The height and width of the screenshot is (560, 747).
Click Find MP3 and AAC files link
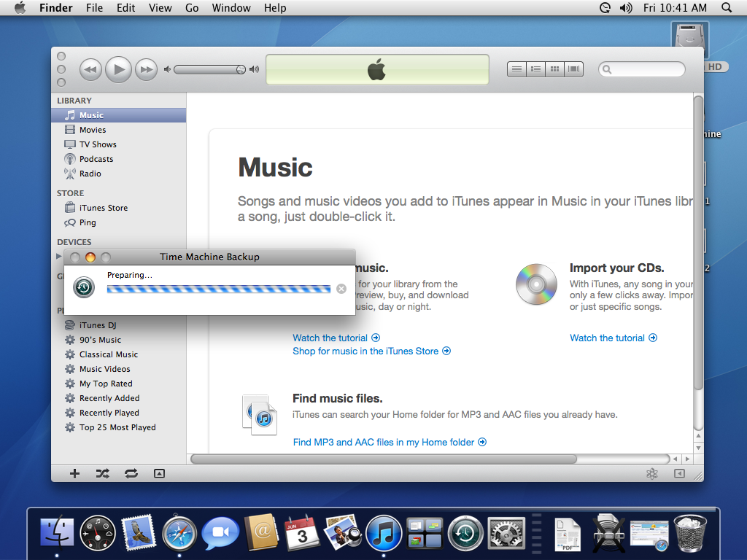pyautogui.click(x=390, y=442)
